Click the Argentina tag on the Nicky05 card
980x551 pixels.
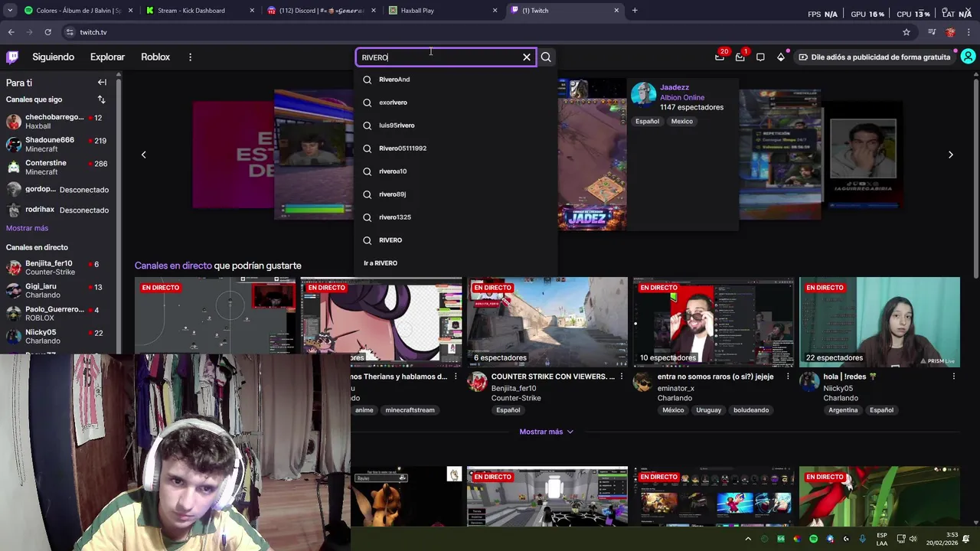pos(843,410)
